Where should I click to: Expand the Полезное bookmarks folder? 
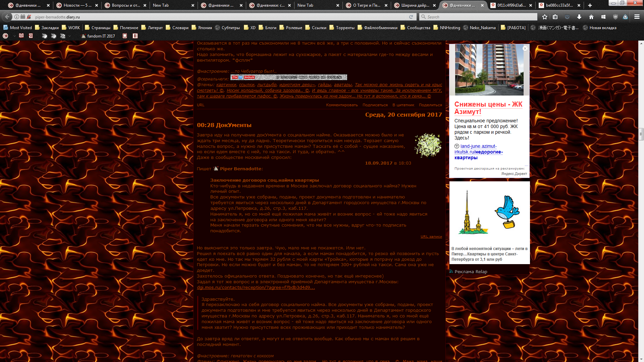(126, 28)
